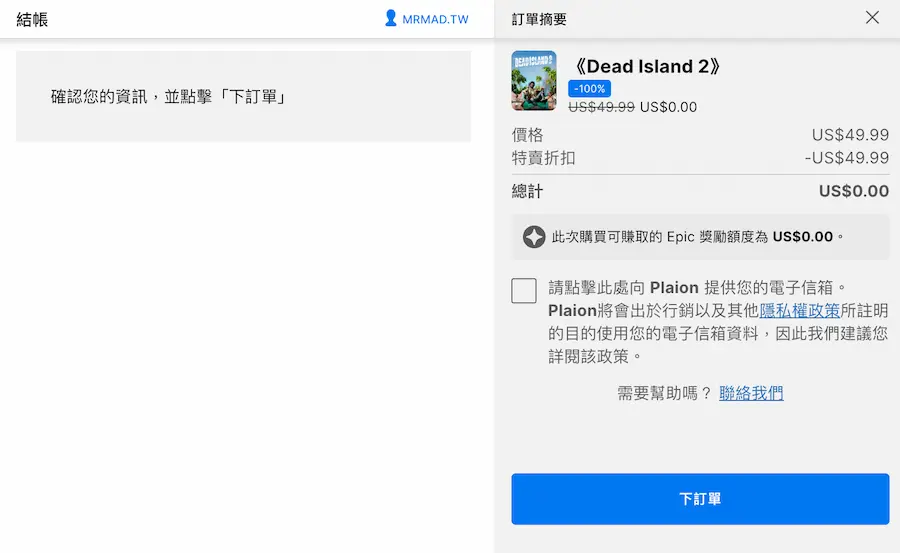Close the order summary panel

(x=872, y=18)
